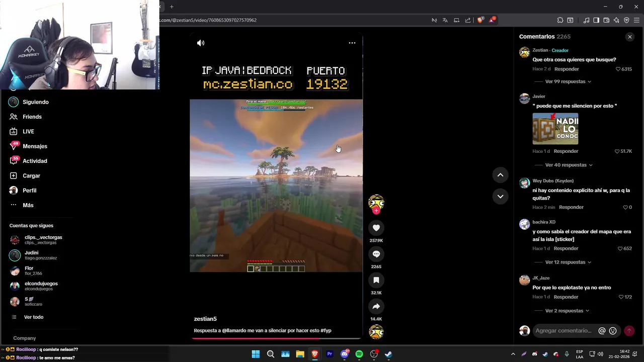Seek within the red video progress bar
Image resolution: width=644 pixels, height=362 pixels.
pos(276,338)
